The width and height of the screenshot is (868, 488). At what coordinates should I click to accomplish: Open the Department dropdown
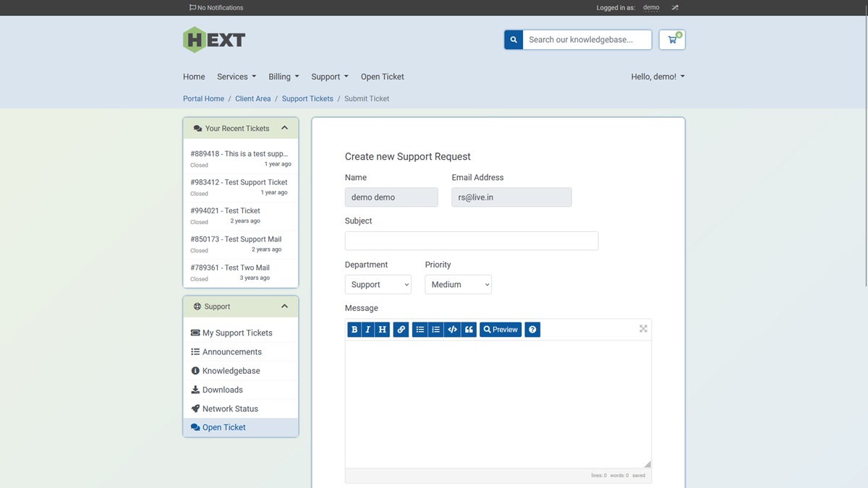pyautogui.click(x=378, y=285)
